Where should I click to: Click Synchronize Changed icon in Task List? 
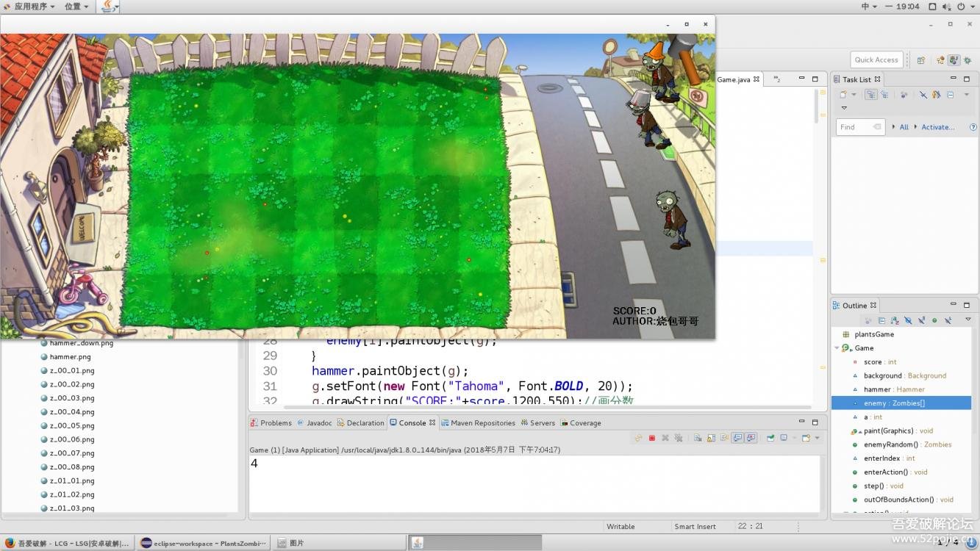click(936, 94)
